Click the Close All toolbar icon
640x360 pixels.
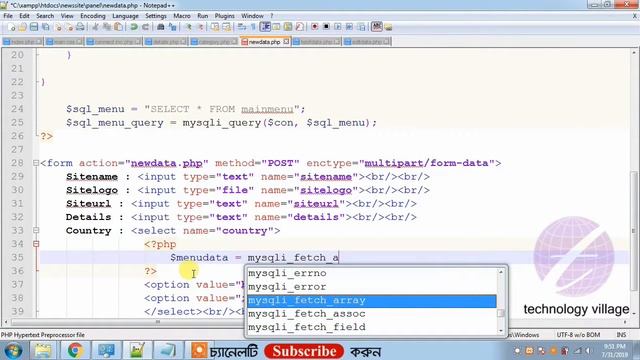click(x=69, y=27)
